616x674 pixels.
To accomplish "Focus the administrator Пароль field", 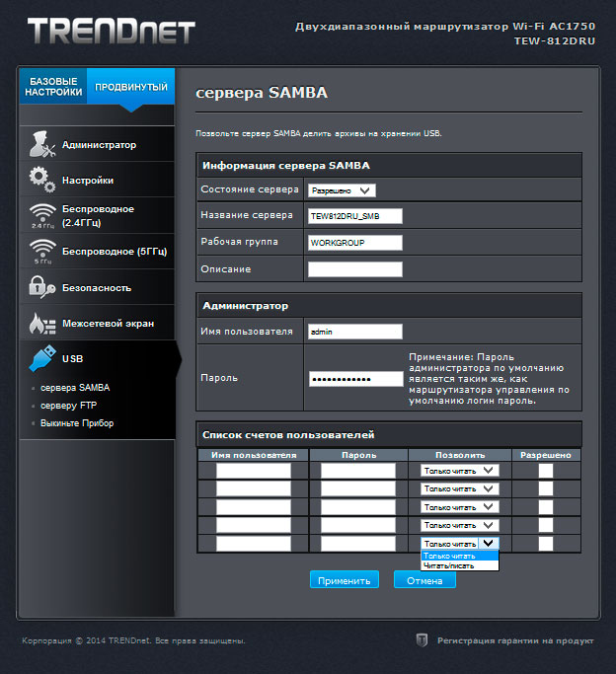I will click(356, 379).
